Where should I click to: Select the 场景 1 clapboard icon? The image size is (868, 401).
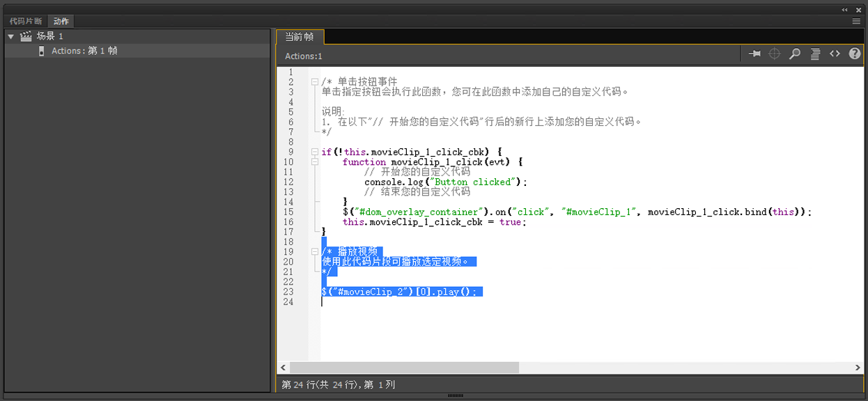[x=24, y=36]
